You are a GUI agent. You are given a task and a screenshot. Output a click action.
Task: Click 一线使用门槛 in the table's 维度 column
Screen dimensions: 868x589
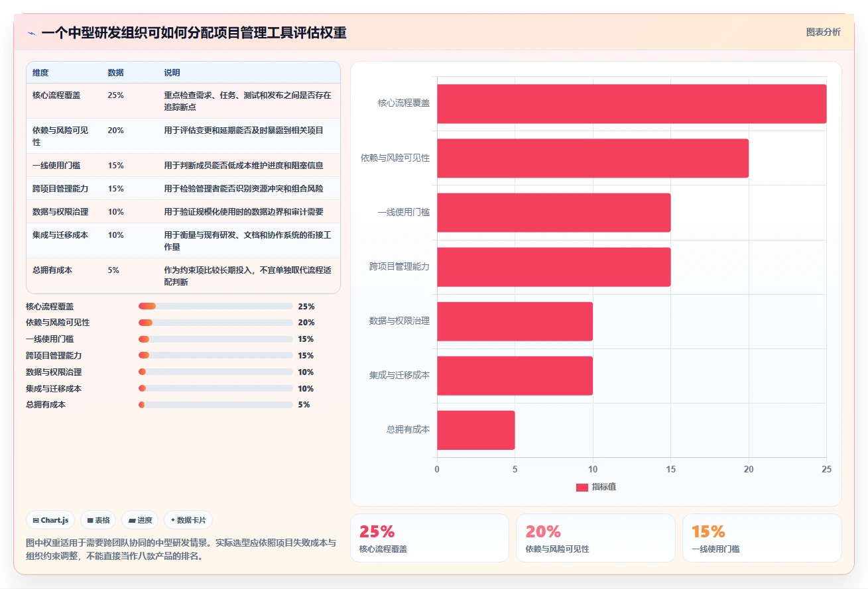56,166
